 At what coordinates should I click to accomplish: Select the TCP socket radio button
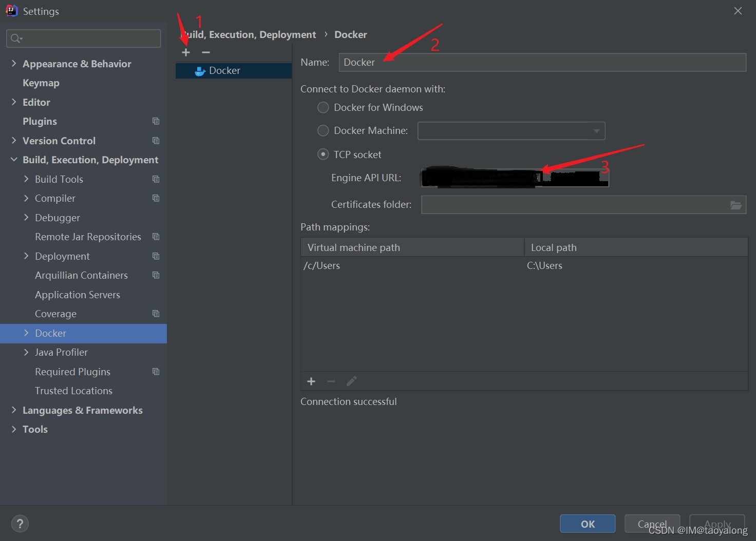[x=323, y=154]
